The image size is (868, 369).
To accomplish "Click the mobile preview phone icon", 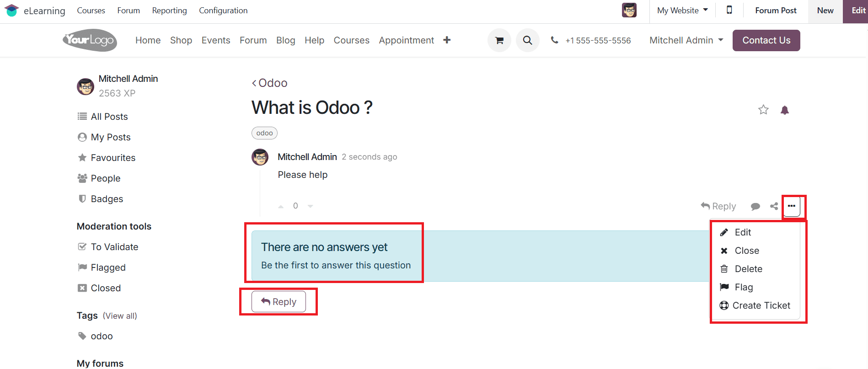I will 729,10.
